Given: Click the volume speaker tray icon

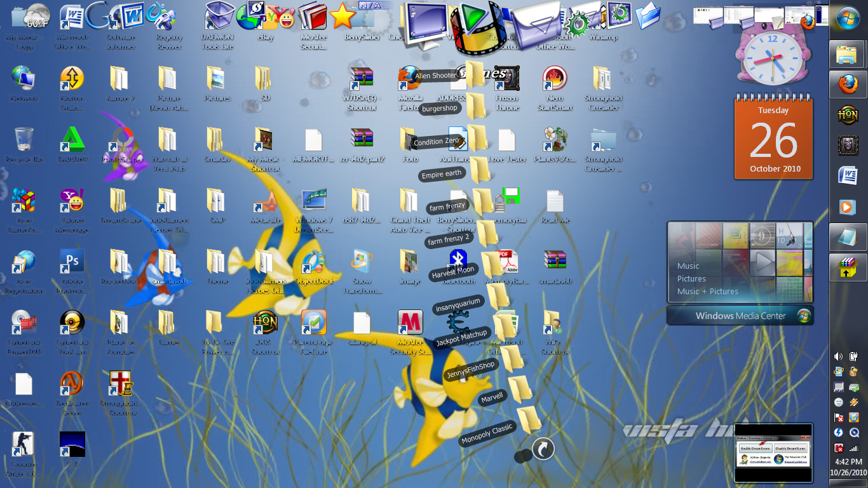Looking at the screenshot, I should (x=839, y=356).
